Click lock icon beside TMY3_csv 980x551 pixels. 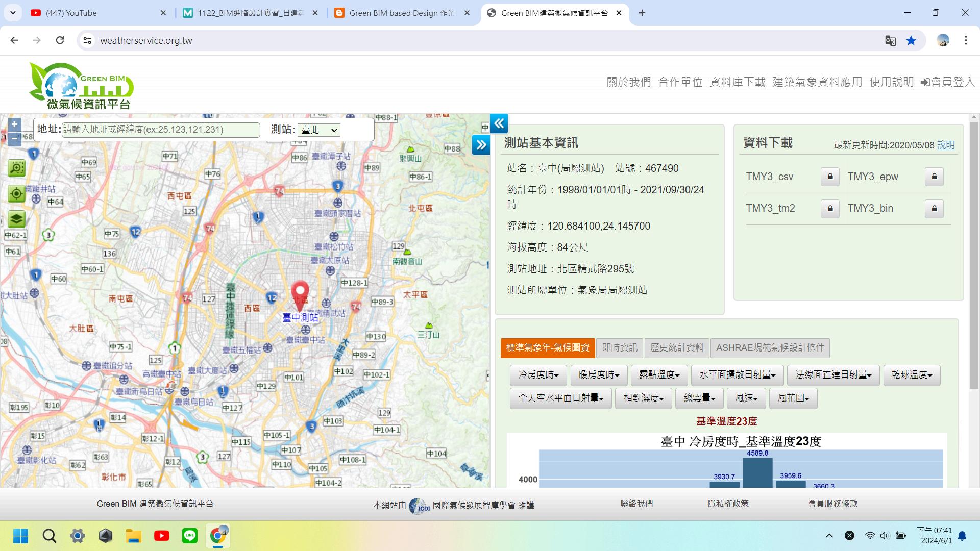[830, 177]
